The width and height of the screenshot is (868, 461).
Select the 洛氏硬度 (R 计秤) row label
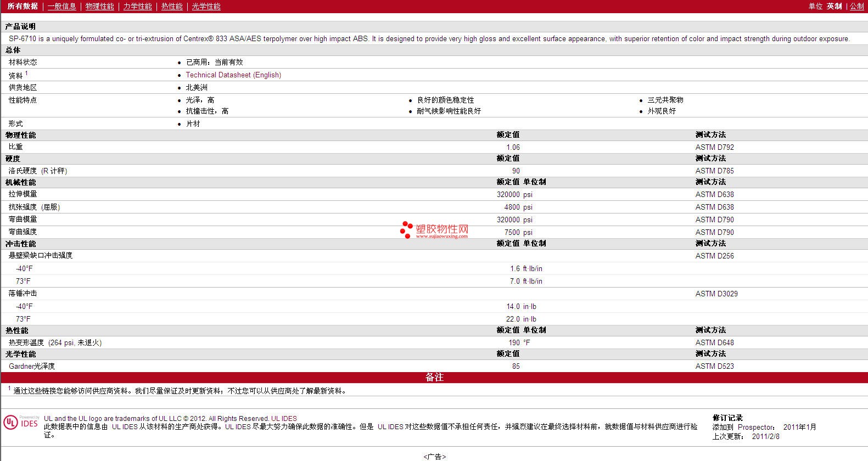tap(37, 171)
